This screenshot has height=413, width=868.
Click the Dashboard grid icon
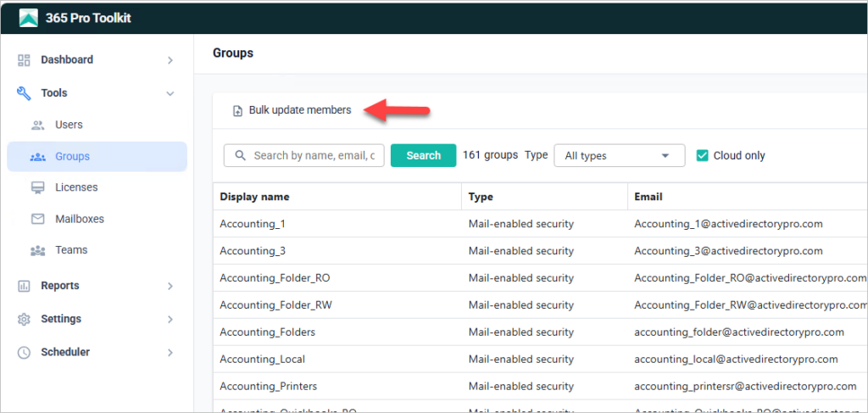(x=24, y=60)
